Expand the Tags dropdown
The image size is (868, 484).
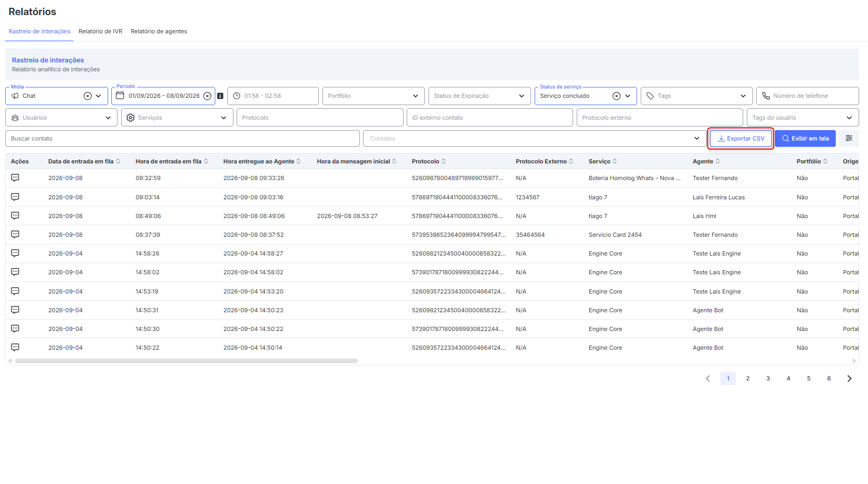click(x=743, y=96)
